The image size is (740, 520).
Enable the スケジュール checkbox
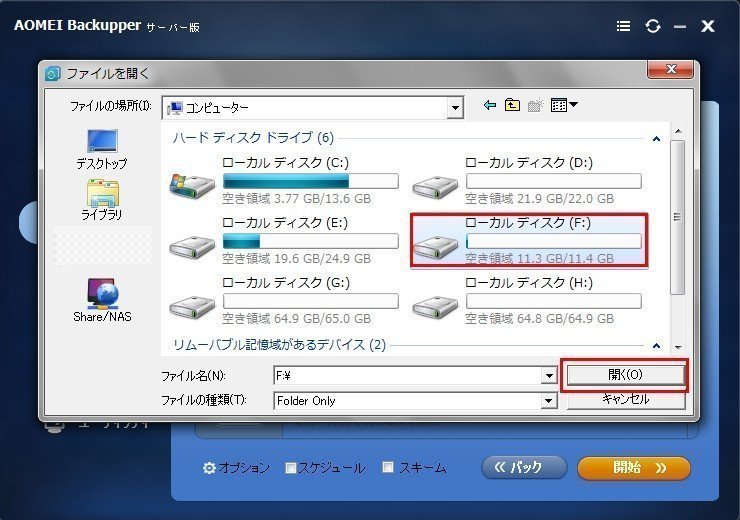(x=291, y=468)
